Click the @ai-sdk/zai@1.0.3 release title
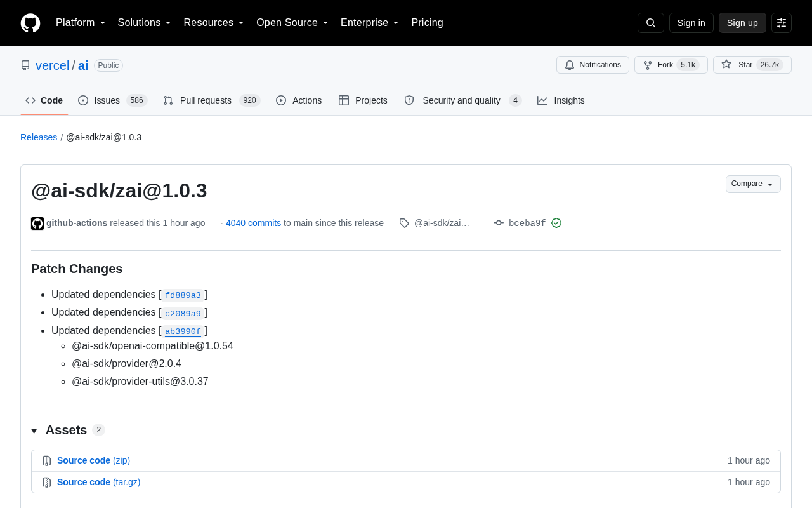Image resolution: width=812 pixels, height=508 pixels. (119, 190)
